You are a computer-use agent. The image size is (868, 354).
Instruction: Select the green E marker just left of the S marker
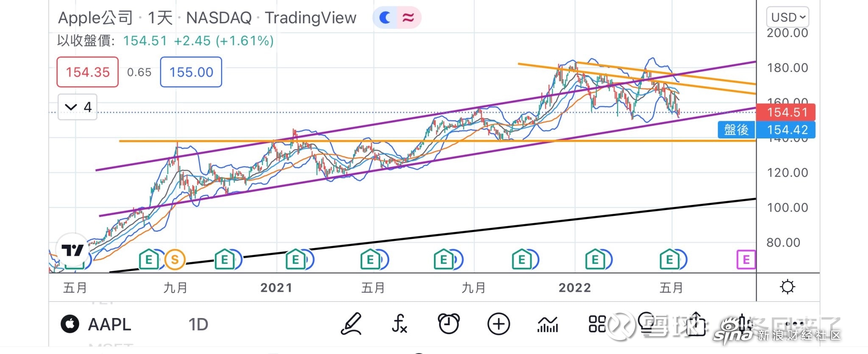[149, 259]
